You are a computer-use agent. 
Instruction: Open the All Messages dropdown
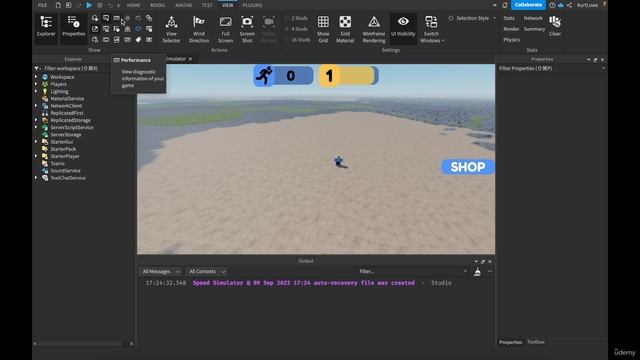click(x=160, y=271)
